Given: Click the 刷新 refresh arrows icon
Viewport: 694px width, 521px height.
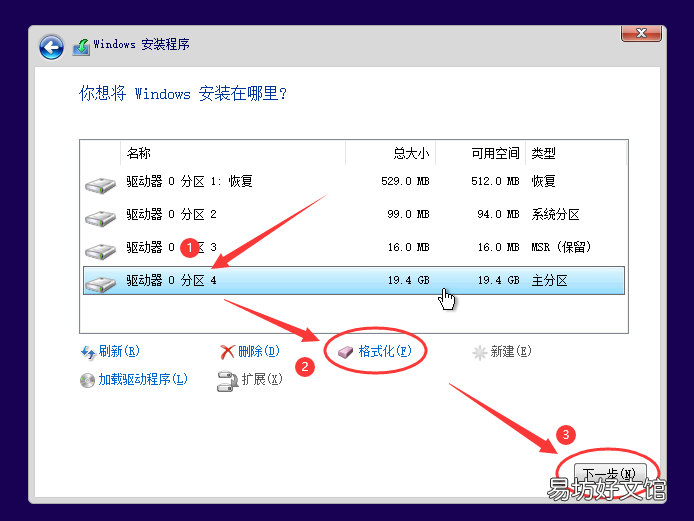Looking at the screenshot, I should [x=88, y=352].
